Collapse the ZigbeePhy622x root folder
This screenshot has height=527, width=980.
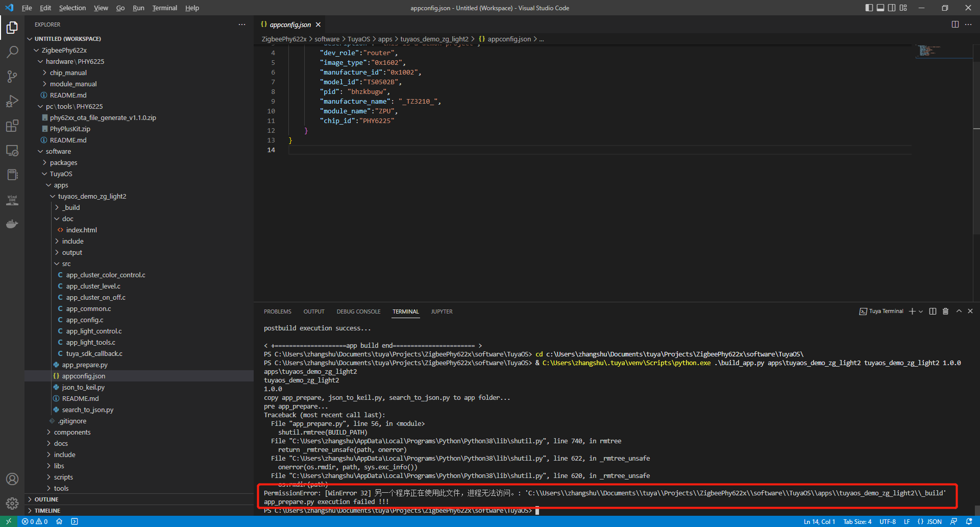[36, 50]
